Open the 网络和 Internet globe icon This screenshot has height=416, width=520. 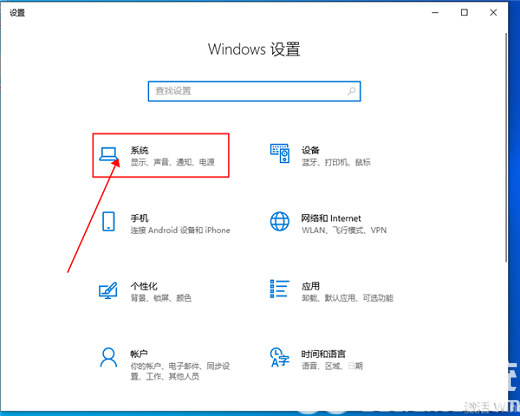pyautogui.click(x=279, y=221)
